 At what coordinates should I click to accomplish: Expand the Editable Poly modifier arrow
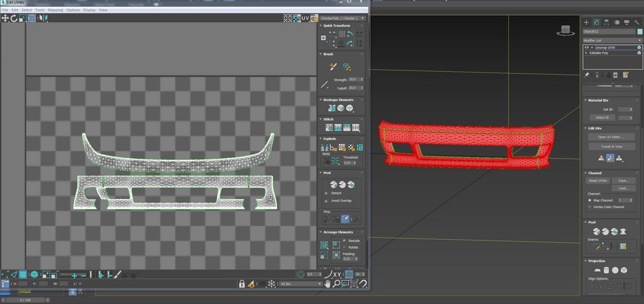point(586,53)
